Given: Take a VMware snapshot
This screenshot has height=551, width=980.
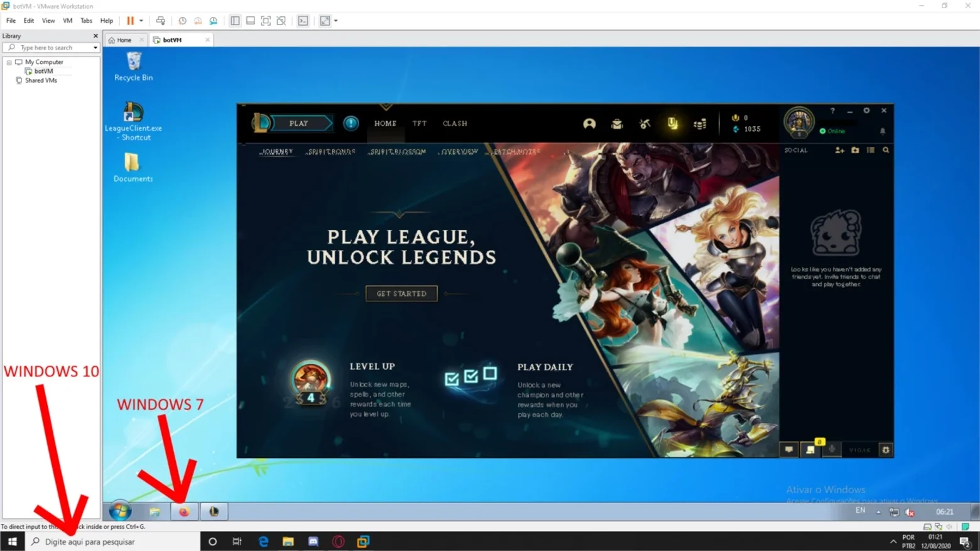Looking at the screenshot, I should tap(182, 21).
